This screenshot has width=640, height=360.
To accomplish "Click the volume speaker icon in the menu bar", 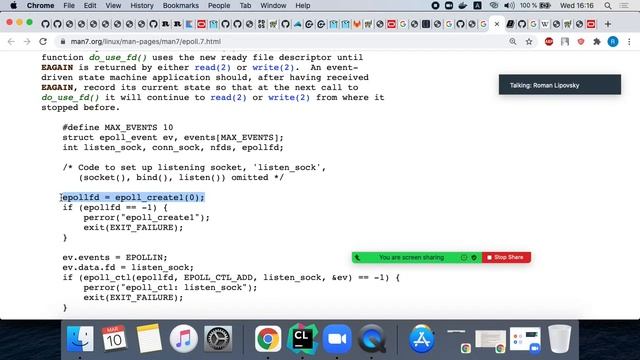I will (x=509, y=6).
